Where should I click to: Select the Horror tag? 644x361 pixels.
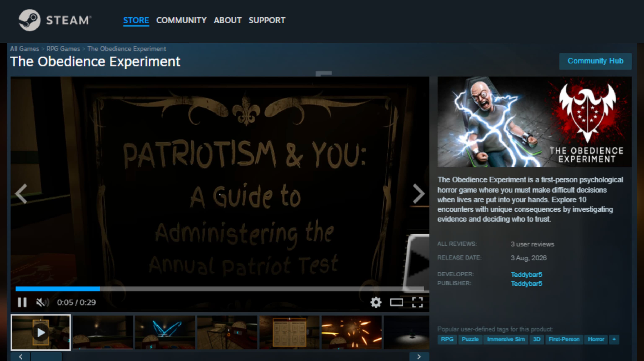(x=596, y=339)
